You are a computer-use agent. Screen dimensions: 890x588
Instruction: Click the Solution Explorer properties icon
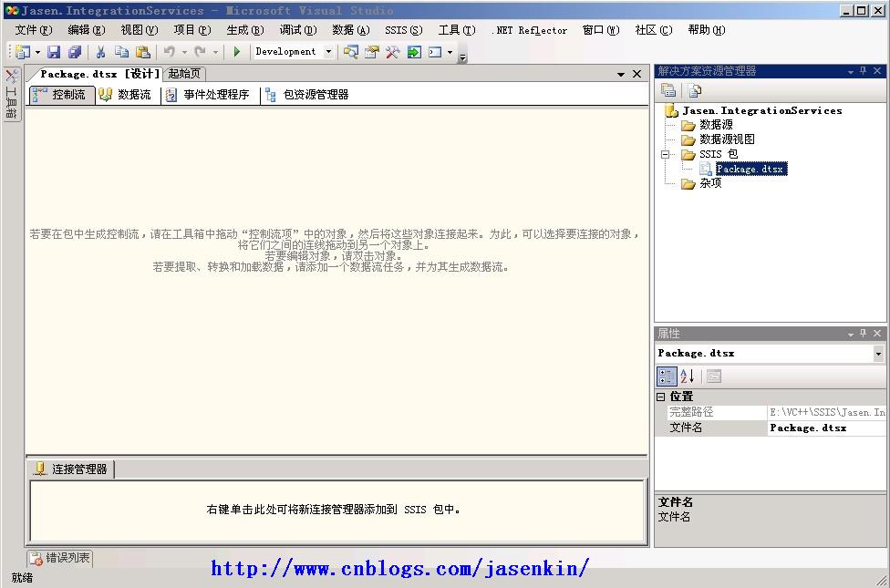pos(668,90)
